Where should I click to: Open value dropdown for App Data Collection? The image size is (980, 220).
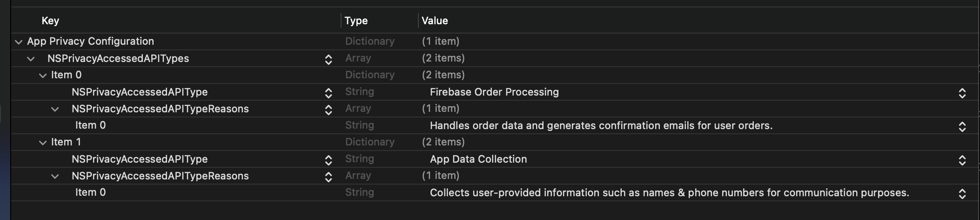(962, 160)
